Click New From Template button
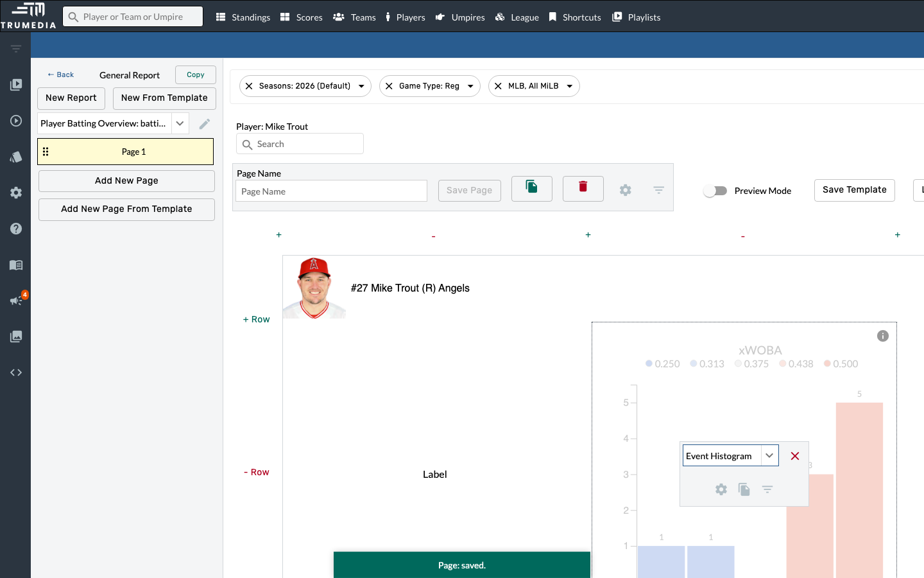The image size is (924, 578). (164, 98)
